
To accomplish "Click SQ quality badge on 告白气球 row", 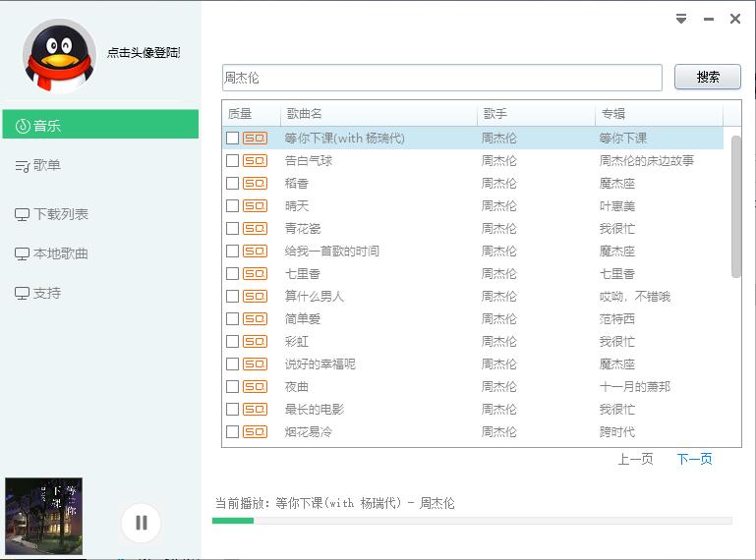I will (x=255, y=160).
